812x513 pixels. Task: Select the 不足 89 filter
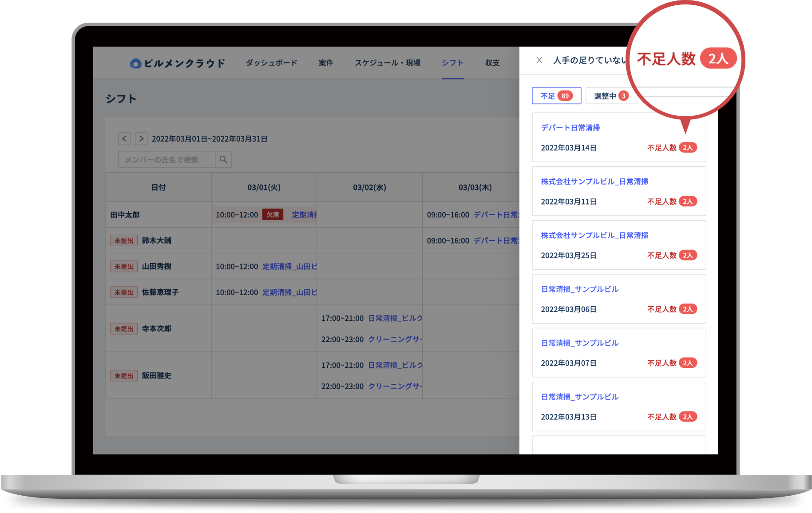point(556,95)
